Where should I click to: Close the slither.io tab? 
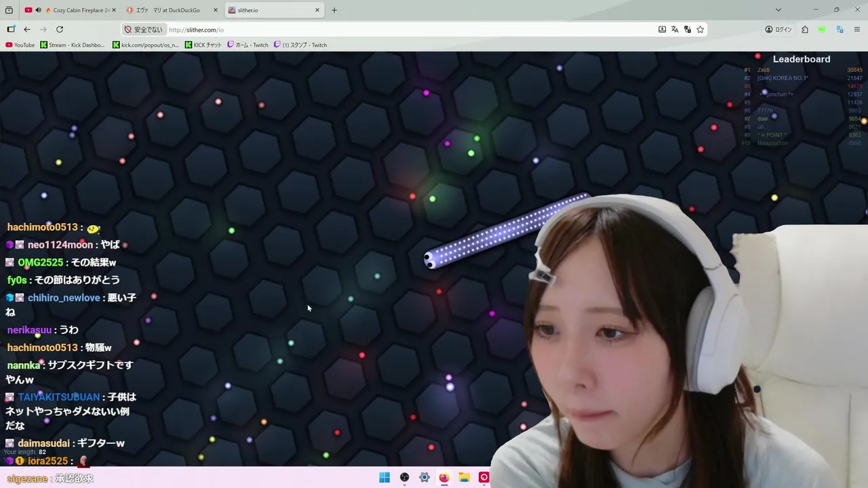click(x=317, y=10)
